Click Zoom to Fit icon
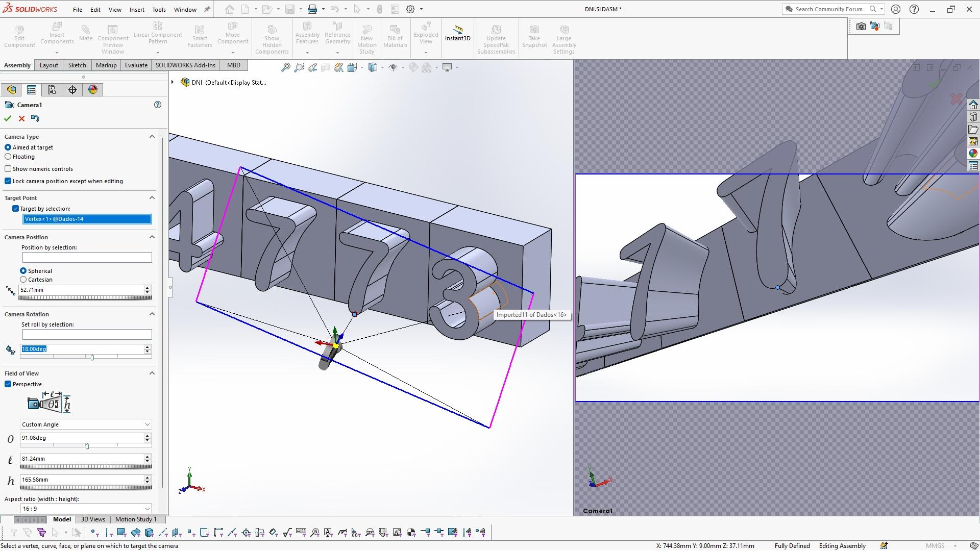The image size is (980, 551). click(286, 67)
